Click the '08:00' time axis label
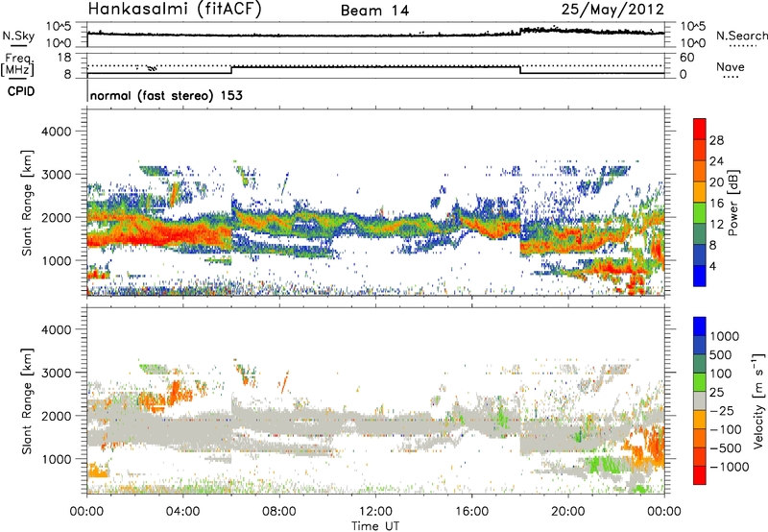This screenshot has height=532, width=768. (278, 512)
